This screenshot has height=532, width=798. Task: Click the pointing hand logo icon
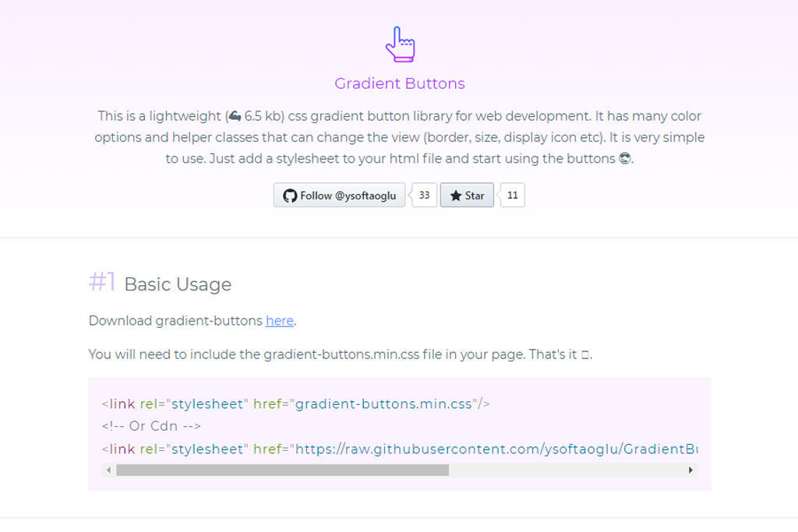pos(400,44)
